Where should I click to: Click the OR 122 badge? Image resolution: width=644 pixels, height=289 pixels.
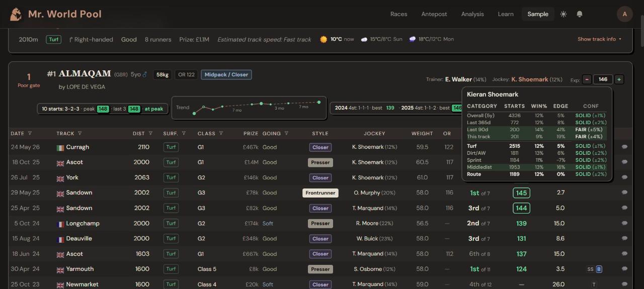tap(186, 74)
